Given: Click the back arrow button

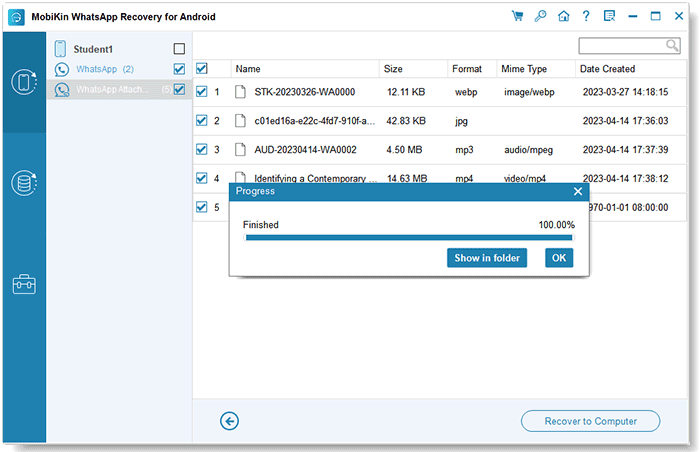Looking at the screenshot, I should pos(229,421).
